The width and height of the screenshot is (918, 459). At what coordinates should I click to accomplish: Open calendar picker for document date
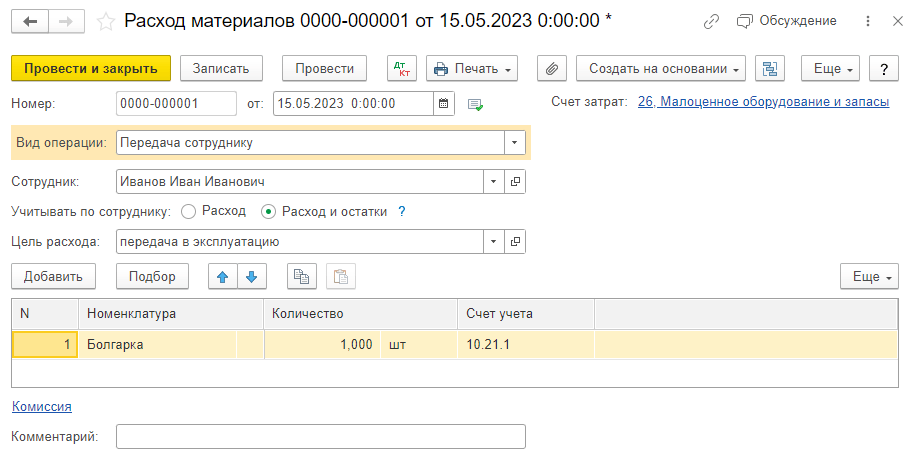click(x=444, y=103)
